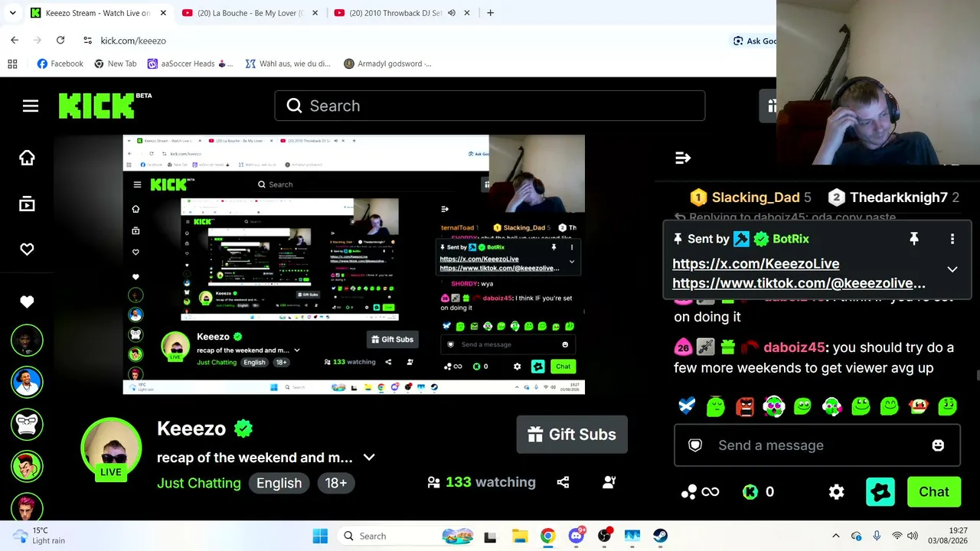Open the Browse icon in Kick sidebar

pos(27,204)
